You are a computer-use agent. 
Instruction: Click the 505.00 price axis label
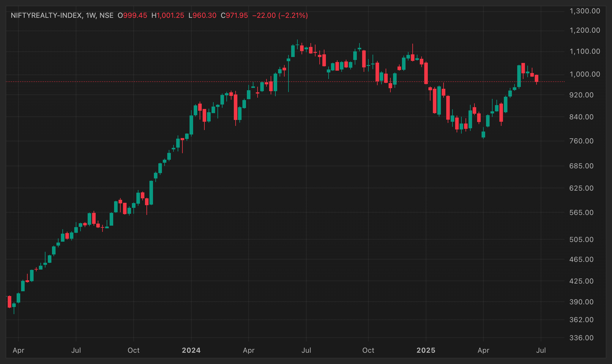(581, 240)
